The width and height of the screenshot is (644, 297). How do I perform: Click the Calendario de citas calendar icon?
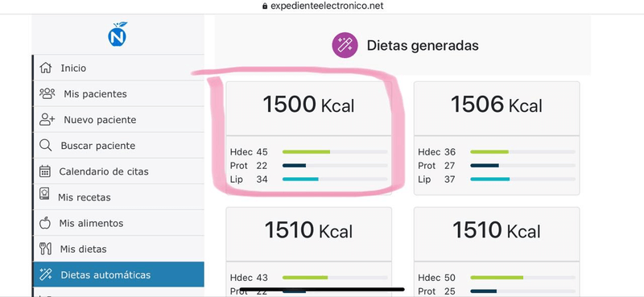(45, 171)
